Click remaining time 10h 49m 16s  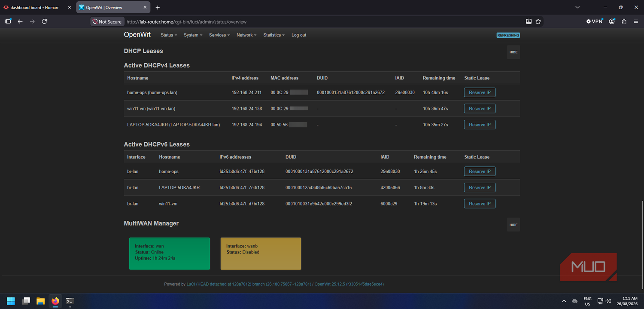tap(435, 92)
